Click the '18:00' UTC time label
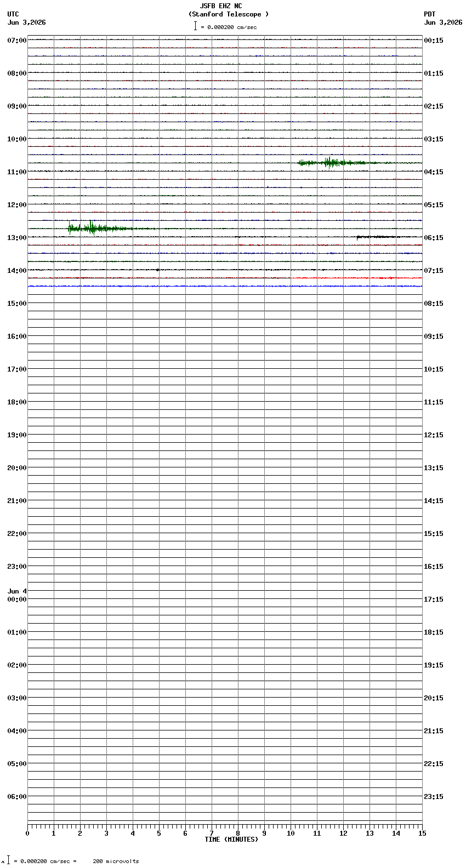This screenshot has height=868, width=466. (17, 402)
